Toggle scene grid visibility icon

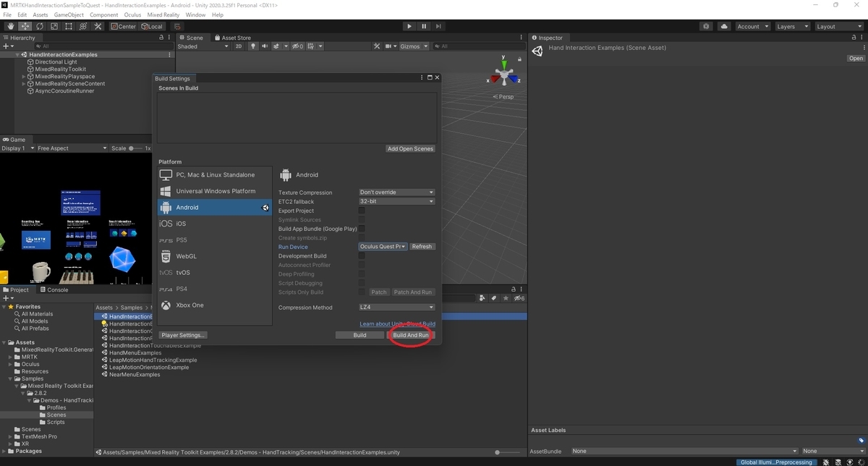[312, 46]
